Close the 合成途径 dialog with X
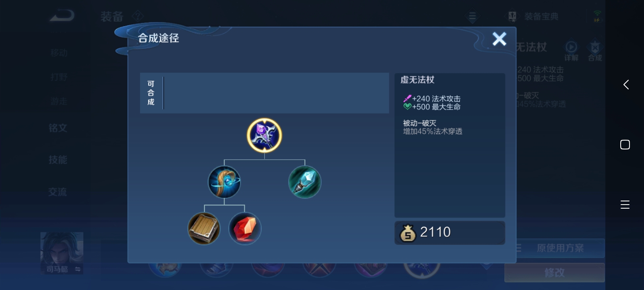 tap(500, 39)
